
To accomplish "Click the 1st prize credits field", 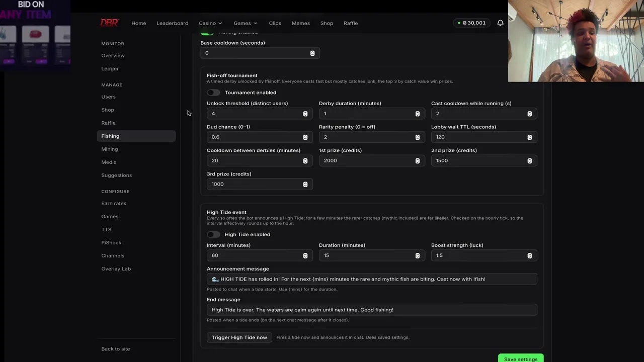I will 372,160.
